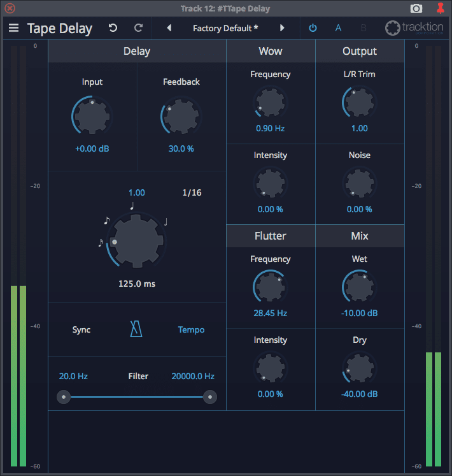Click the low filter slider handle

pos(64,397)
